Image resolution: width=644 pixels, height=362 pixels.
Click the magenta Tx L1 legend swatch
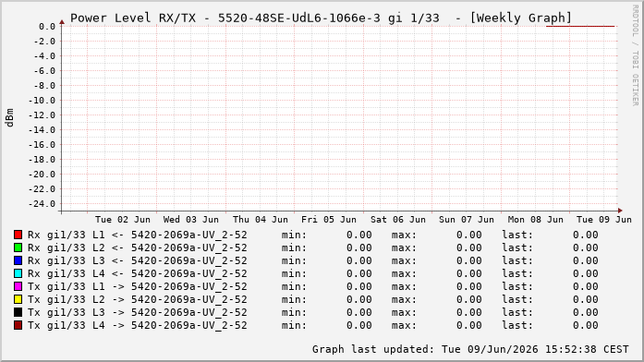pos(18,286)
